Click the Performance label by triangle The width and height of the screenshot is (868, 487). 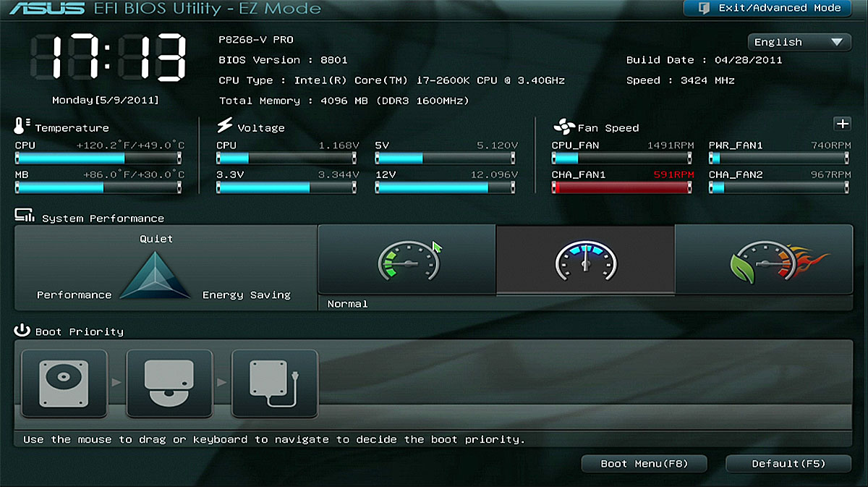75,295
